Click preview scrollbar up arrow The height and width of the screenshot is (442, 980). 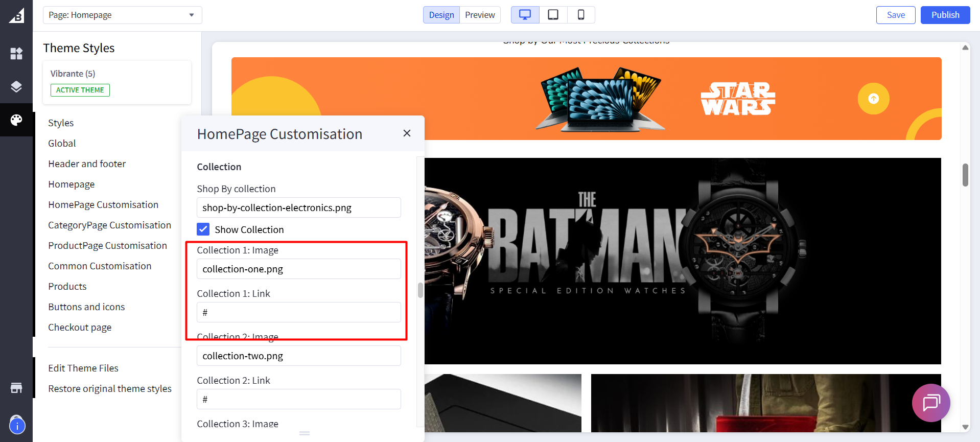(x=965, y=48)
